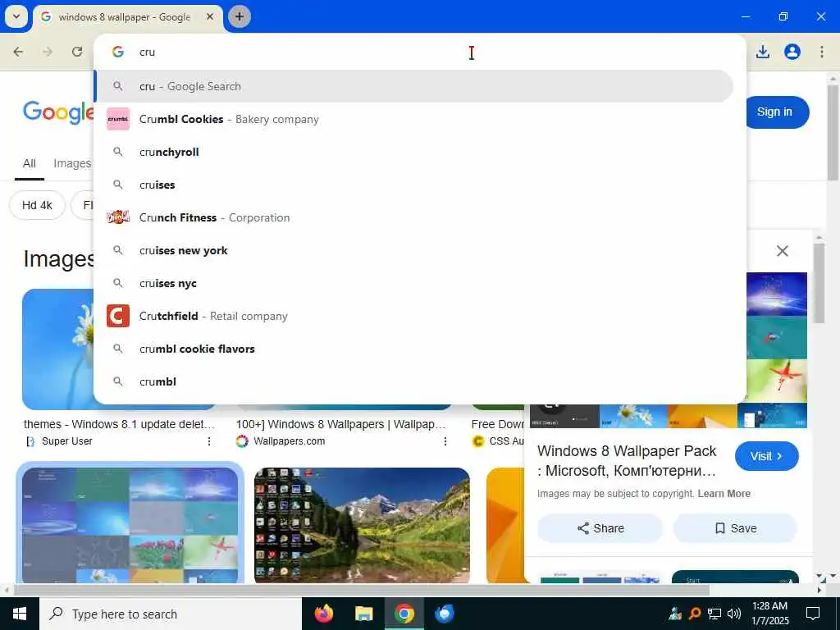The width and height of the screenshot is (840, 630).
Task: Select the 'cru - Google Search' suggestion
Action: [413, 86]
